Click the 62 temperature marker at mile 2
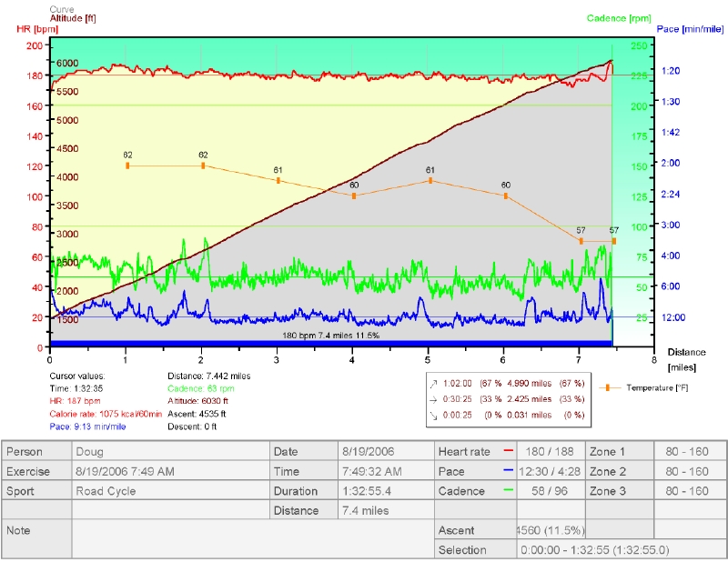This screenshot has width=728, height=562. [203, 166]
